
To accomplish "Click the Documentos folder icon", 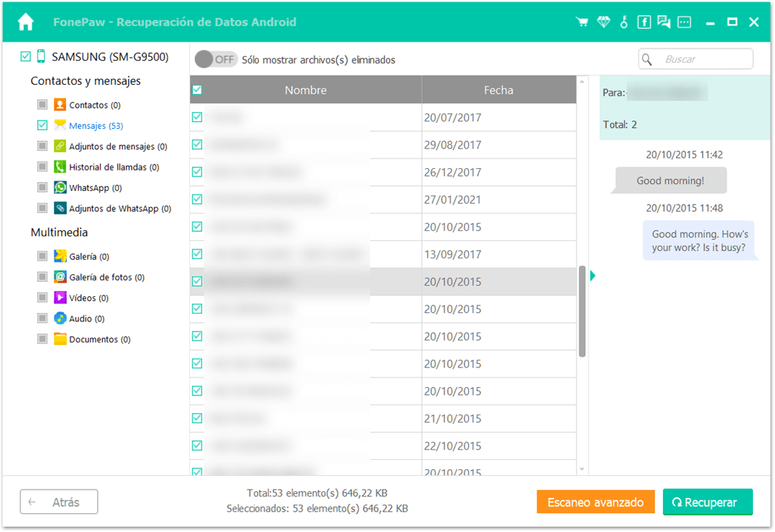I will tap(60, 339).
